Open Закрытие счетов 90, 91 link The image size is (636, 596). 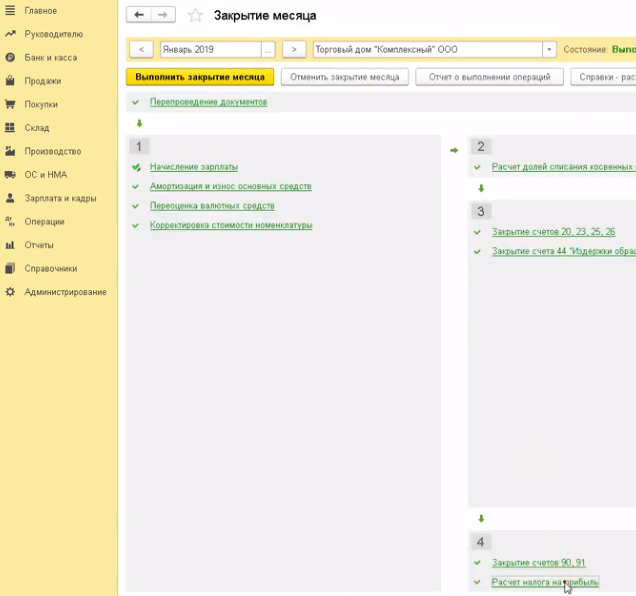pos(538,563)
